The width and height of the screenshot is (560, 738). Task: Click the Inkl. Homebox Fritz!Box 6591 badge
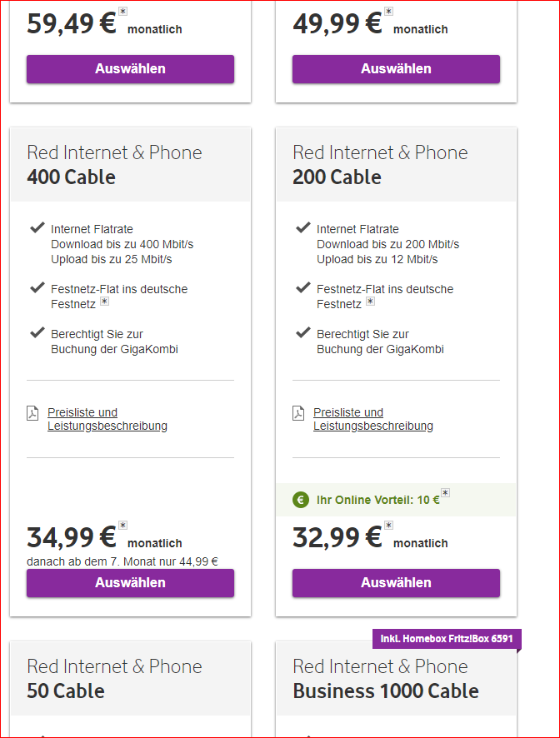tap(446, 639)
